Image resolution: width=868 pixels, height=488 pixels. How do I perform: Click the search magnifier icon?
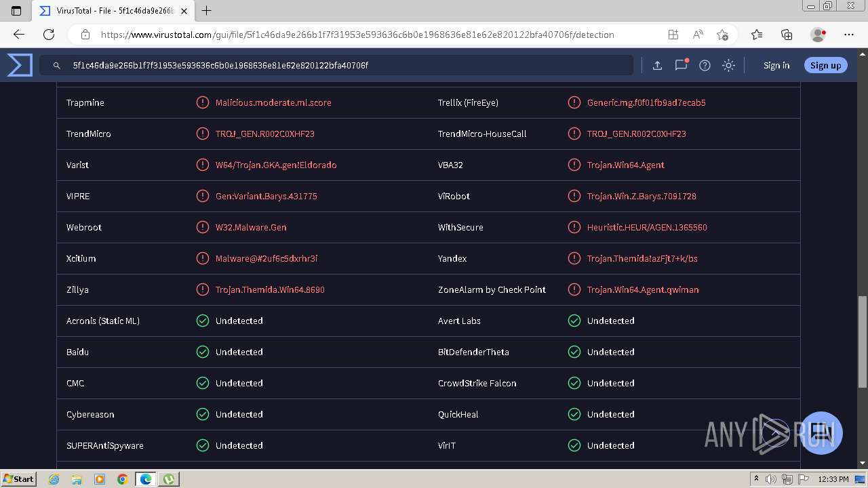pos(57,66)
